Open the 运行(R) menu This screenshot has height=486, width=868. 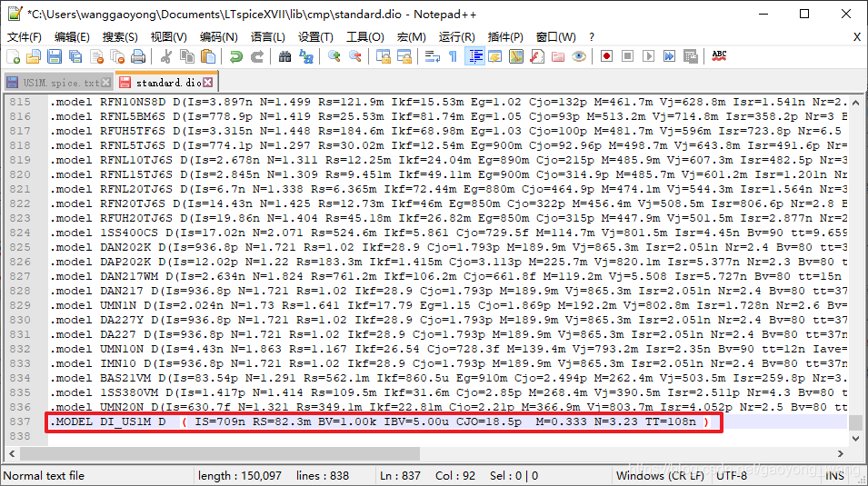(456, 37)
